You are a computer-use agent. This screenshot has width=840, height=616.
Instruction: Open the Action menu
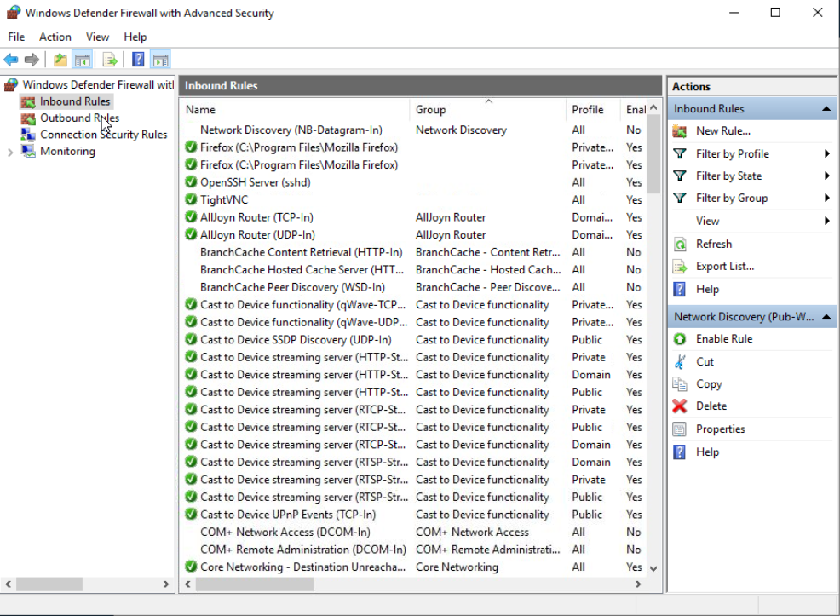pos(55,37)
